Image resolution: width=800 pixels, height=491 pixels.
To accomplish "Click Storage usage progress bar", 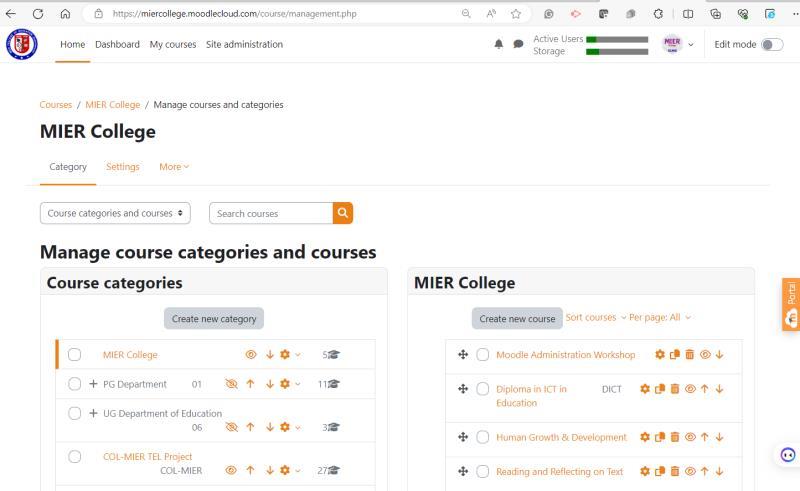I will click(x=617, y=52).
